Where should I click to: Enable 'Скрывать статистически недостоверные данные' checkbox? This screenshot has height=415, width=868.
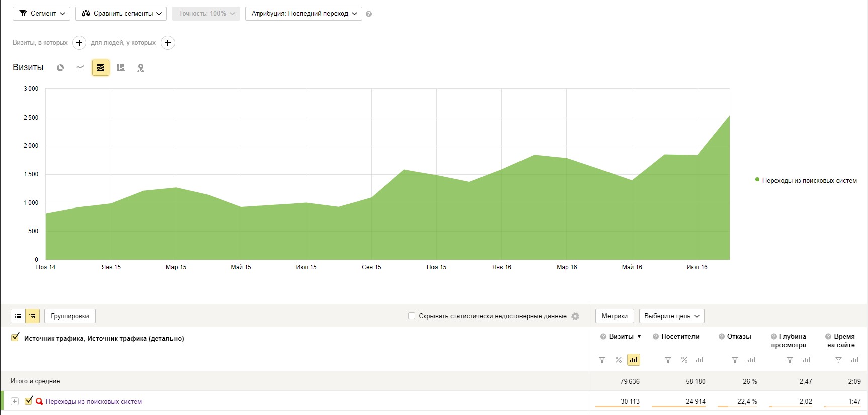pyautogui.click(x=412, y=316)
